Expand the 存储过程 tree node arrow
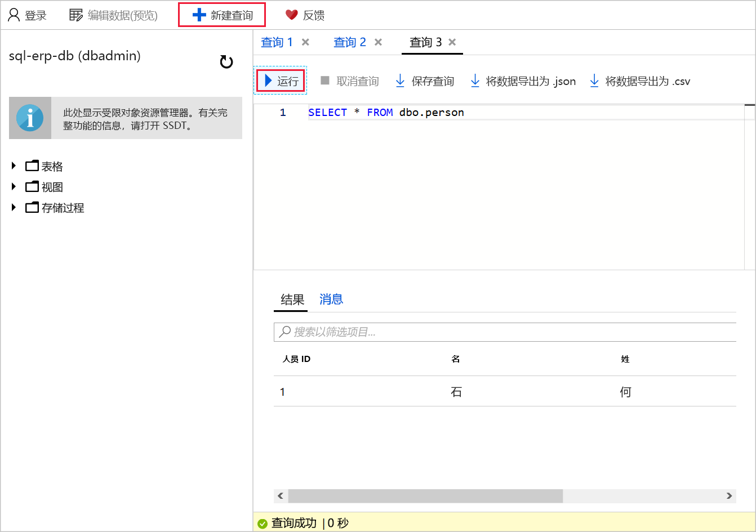The width and height of the screenshot is (756, 532). pyautogui.click(x=14, y=207)
